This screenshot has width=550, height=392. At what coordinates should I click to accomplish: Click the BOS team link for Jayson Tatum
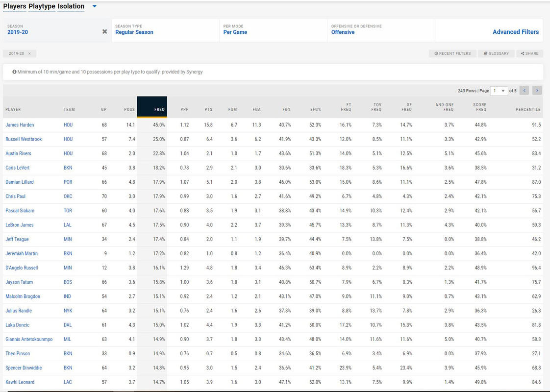coord(68,282)
